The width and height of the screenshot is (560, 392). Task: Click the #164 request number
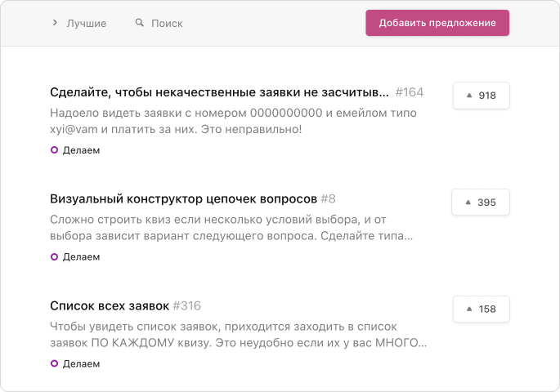point(409,92)
